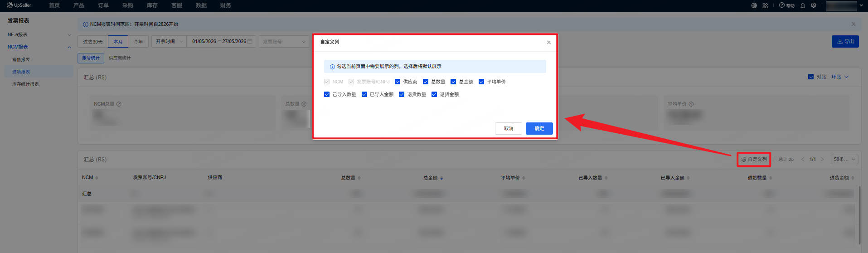868x253 pixels.
Task: Uncheck the 退货金额 column checkbox
Action: point(434,94)
